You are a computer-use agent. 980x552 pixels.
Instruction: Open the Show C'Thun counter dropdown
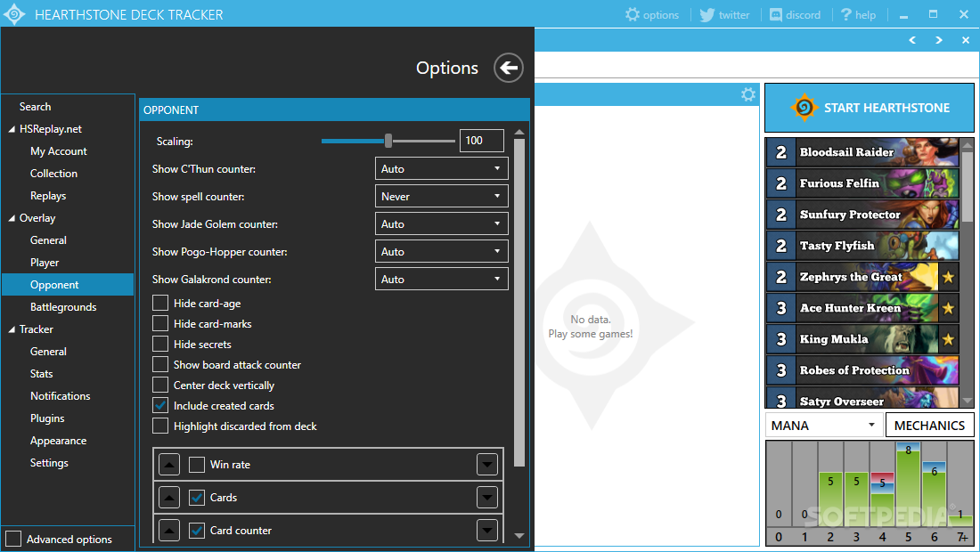point(441,168)
